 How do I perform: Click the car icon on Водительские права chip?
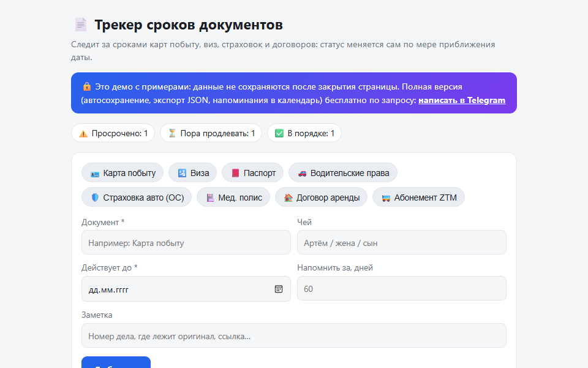click(302, 173)
